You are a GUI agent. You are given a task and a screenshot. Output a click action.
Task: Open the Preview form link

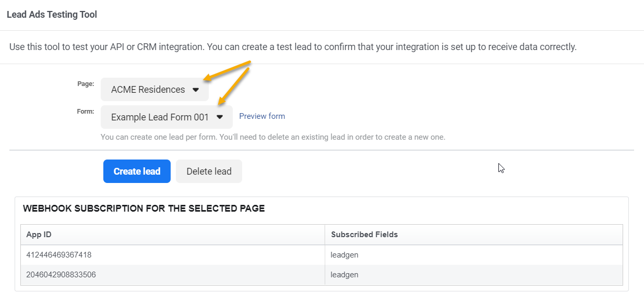(x=261, y=116)
